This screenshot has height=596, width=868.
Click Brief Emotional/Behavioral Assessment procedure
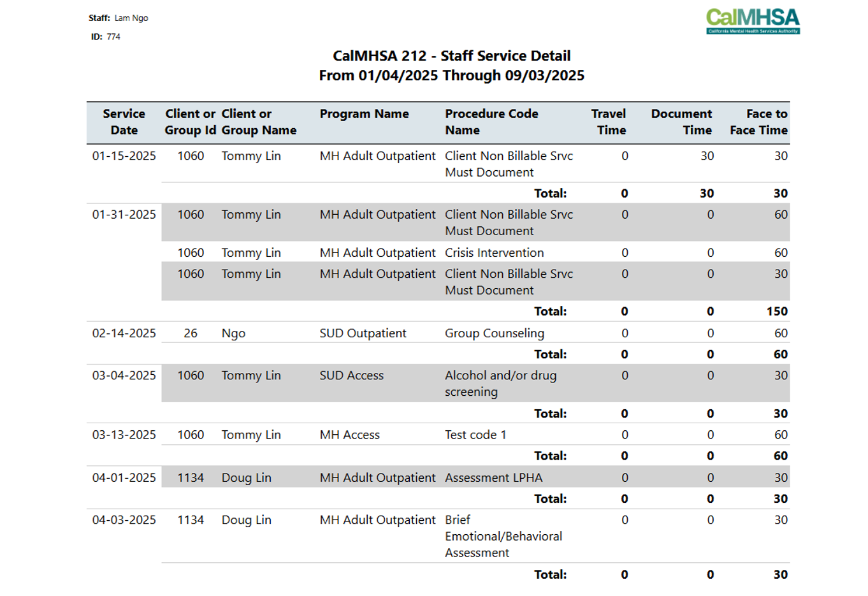click(x=503, y=536)
